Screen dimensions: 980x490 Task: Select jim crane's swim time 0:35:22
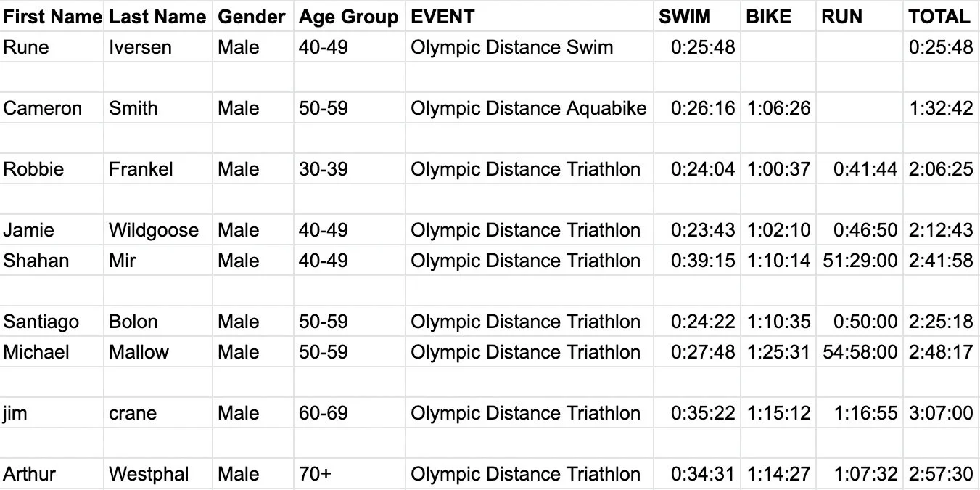coord(702,414)
